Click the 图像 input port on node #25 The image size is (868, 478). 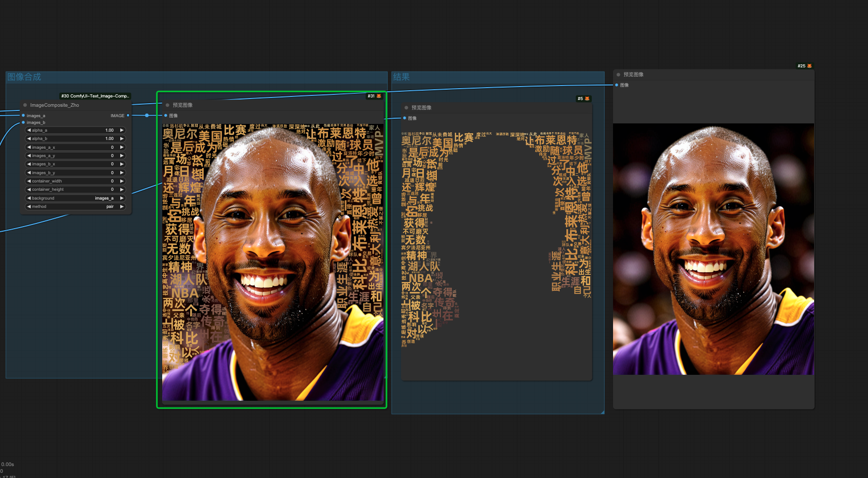pos(617,85)
